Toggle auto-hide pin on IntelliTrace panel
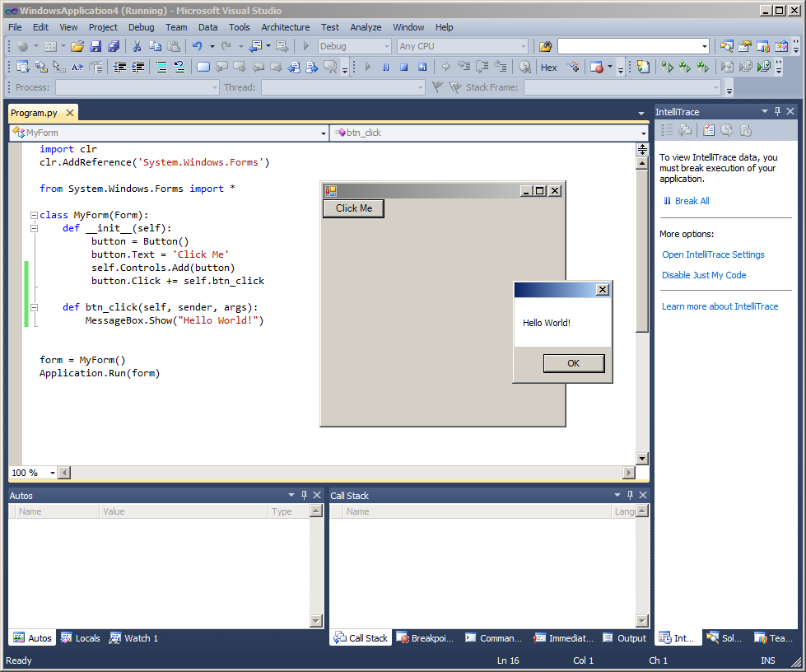The width and height of the screenshot is (806, 672). point(777,111)
